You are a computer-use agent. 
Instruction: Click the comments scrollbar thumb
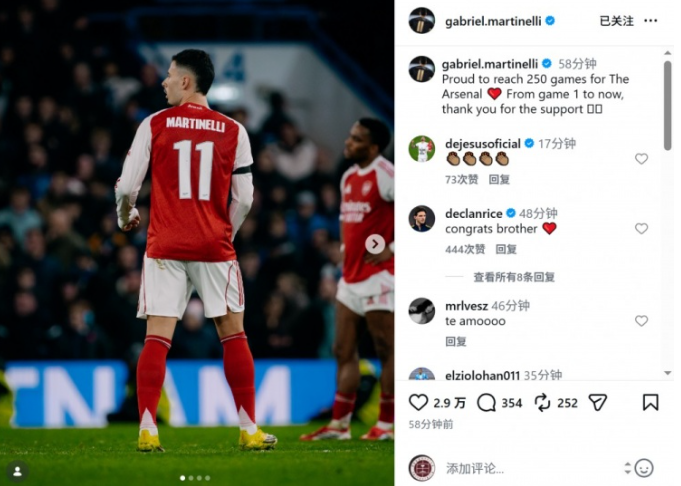pyautogui.click(x=668, y=106)
